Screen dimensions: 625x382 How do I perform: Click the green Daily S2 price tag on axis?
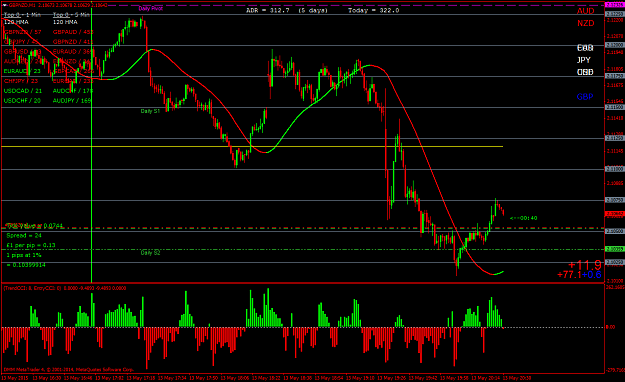[x=615, y=249]
